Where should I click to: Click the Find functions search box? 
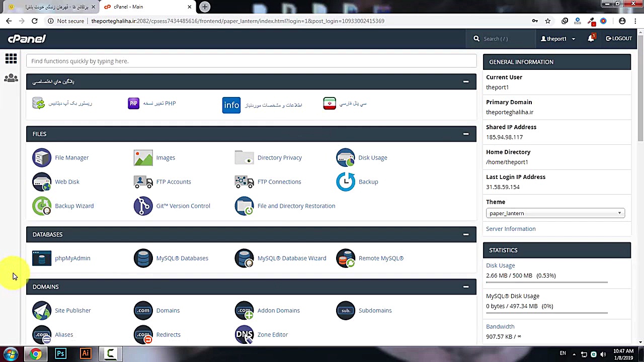[x=251, y=61]
